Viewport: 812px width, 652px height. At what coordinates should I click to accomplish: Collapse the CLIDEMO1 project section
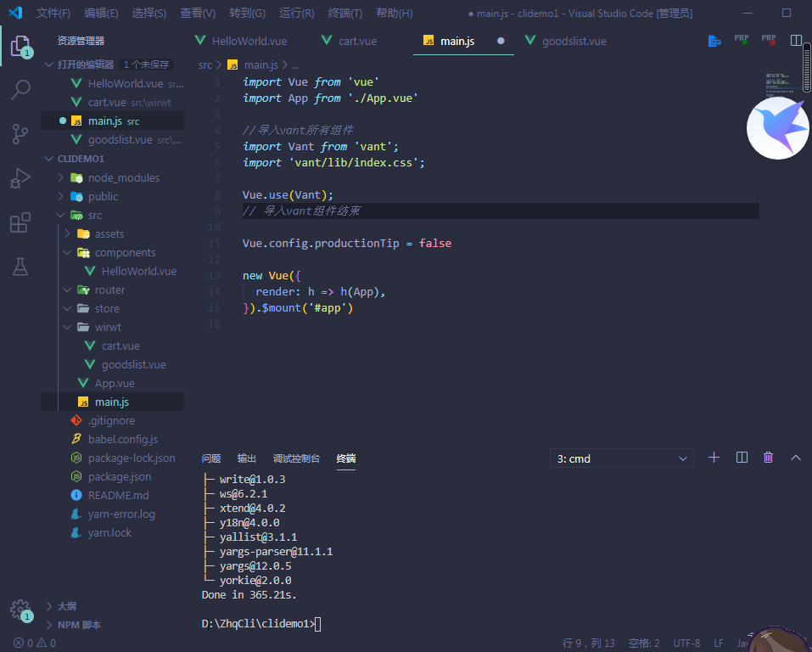pyautogui.click(x=48, y=159)
